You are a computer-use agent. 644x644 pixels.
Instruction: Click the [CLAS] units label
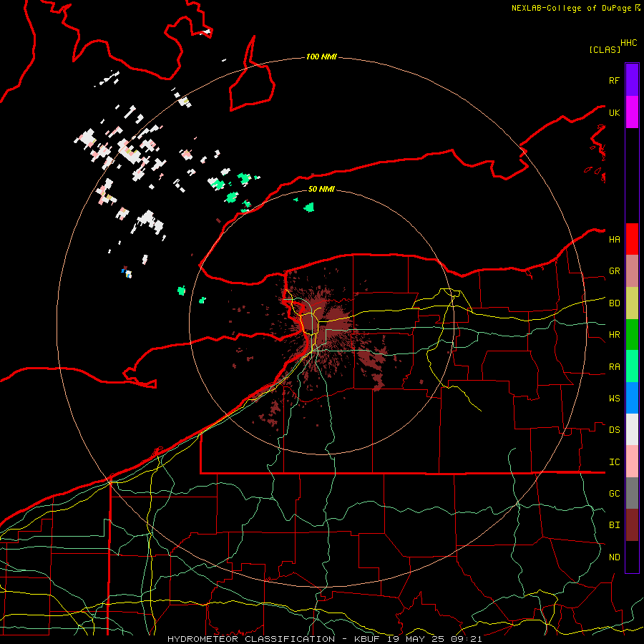coord(605,49)
